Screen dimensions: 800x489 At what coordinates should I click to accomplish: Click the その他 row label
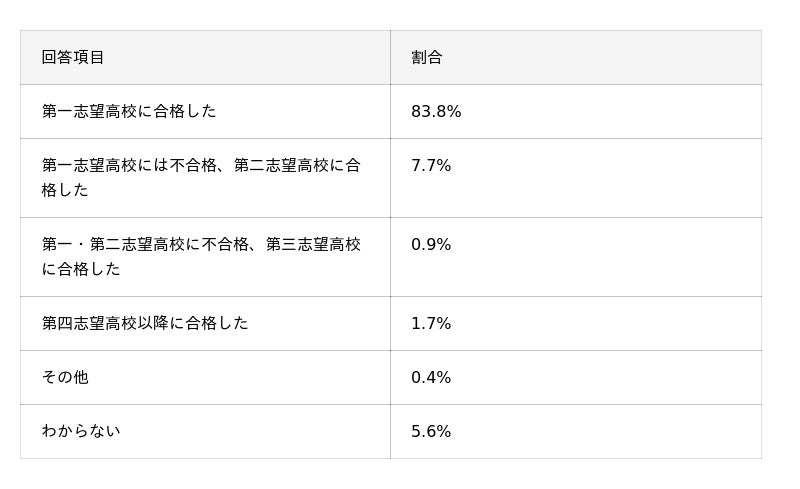pyautogui.click(x=65, y=377)
